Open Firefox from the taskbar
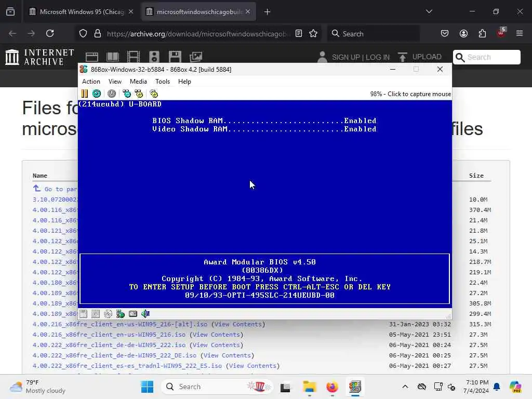This screenshot has width=532, height=399. 332,387
